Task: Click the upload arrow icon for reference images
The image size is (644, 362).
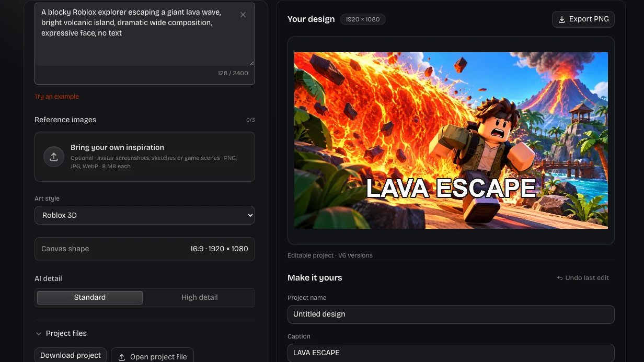Action: click(x=54, y=157)
